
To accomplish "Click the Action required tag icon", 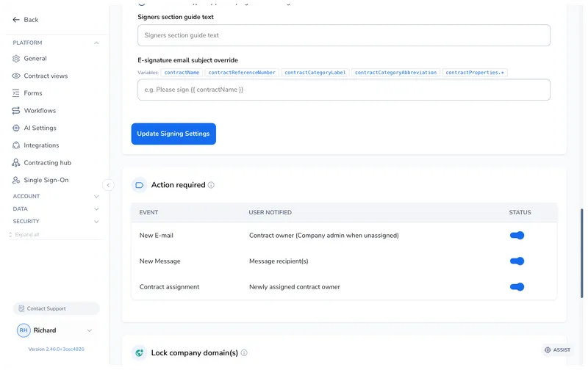I will [139, 185].
